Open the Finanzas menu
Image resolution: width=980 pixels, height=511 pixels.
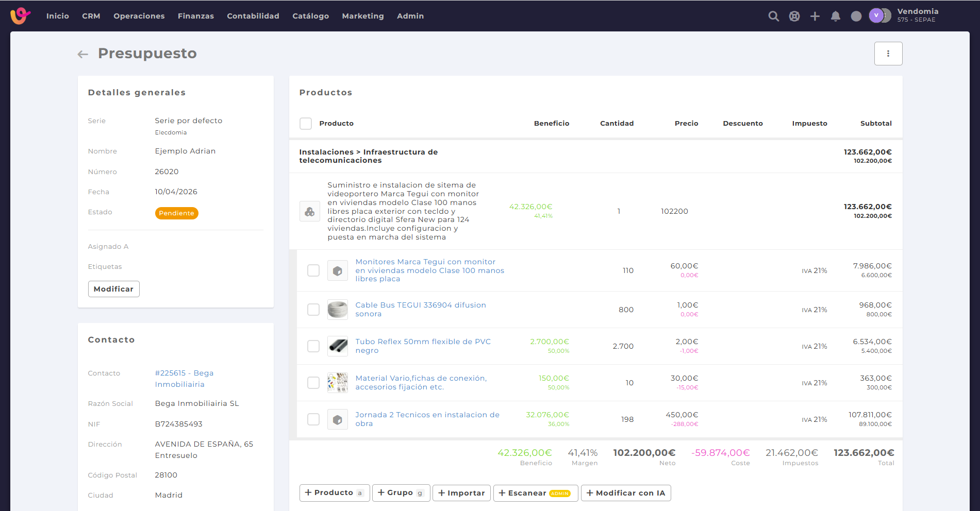point(196,16)
